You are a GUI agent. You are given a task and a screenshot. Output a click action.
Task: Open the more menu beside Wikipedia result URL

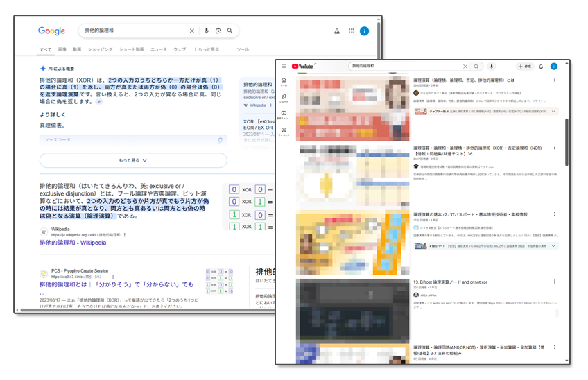tap(125, 235)
